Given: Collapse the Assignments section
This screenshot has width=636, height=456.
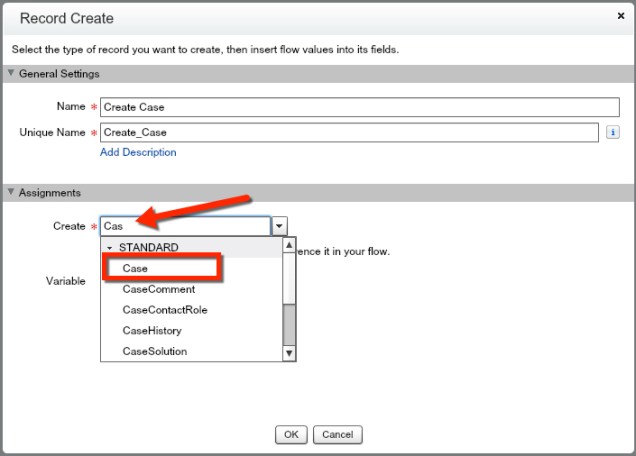Looking at the screenshot, I should tap(11, 193).
